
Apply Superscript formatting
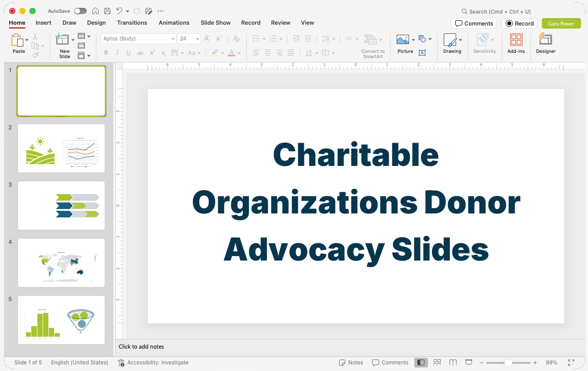(152, 53)
